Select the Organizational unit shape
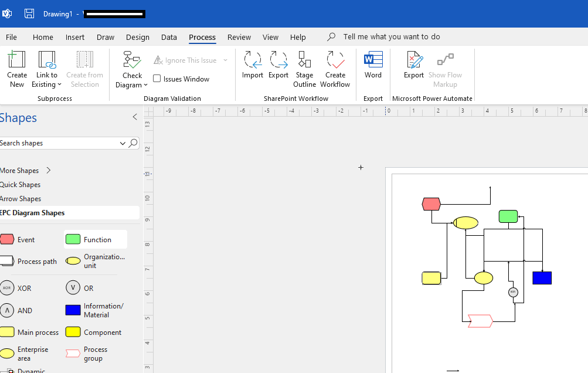 click(x=95, y=261)
